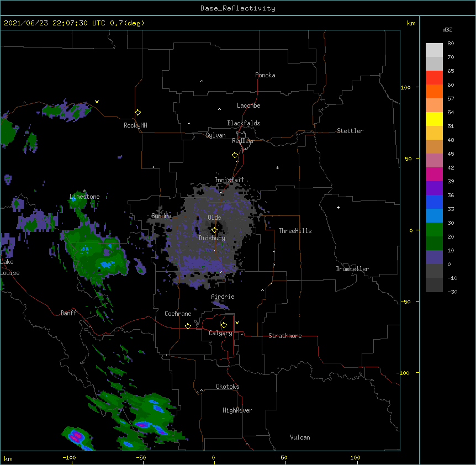This screenshot has width=476, height=465.
Task: Click the -30 value on dBZ legend
Action: click(x=452, y=292)
